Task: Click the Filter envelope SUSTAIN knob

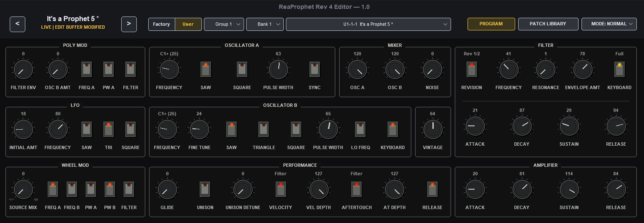Action: click(569, 126)
